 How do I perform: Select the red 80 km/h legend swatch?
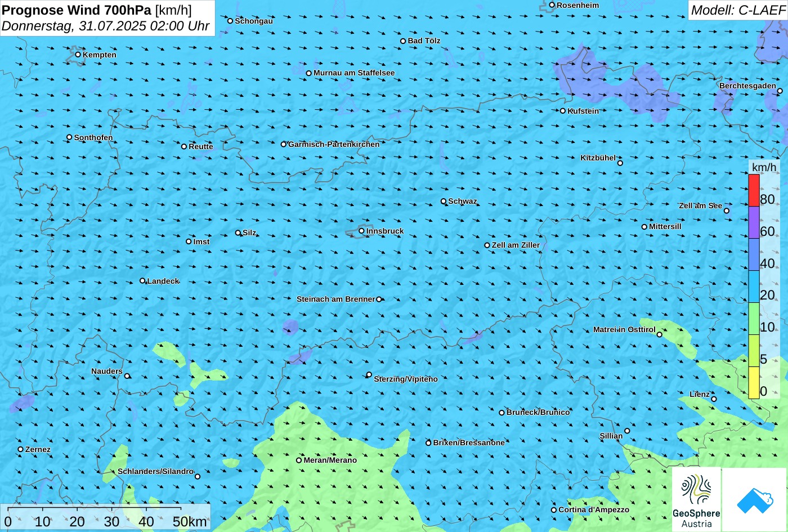click(754, 190)
